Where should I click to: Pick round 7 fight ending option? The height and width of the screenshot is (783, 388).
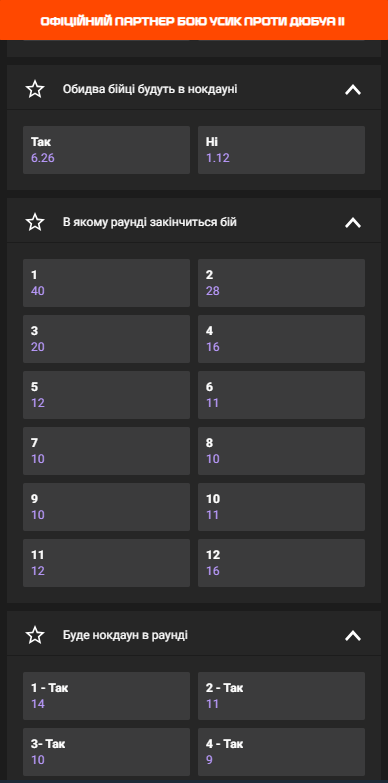click(106, 450)
